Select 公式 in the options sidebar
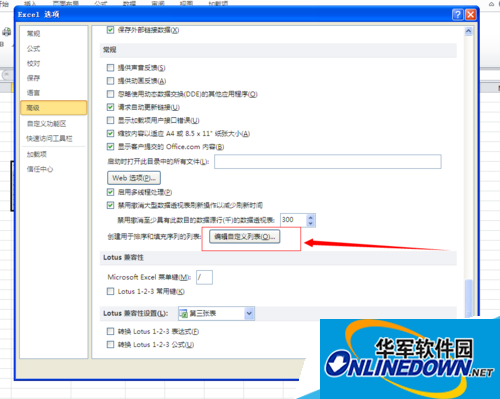The height and width of the screenshot is (399, 500). tap(34, 49)
